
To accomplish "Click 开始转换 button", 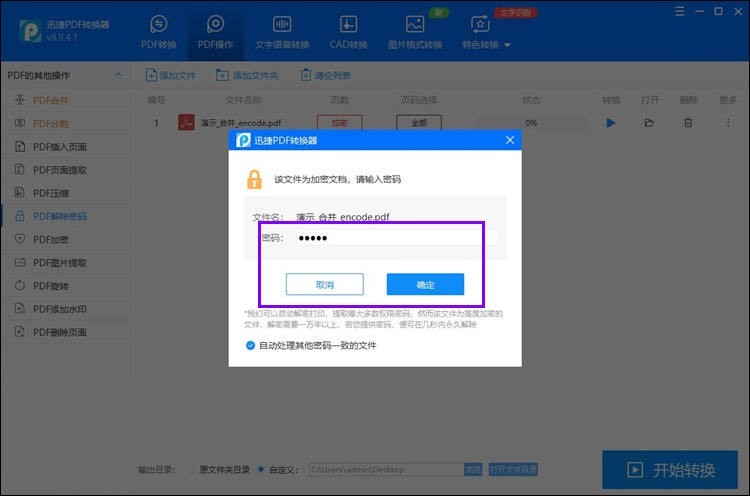I will [x=670, y=470].
